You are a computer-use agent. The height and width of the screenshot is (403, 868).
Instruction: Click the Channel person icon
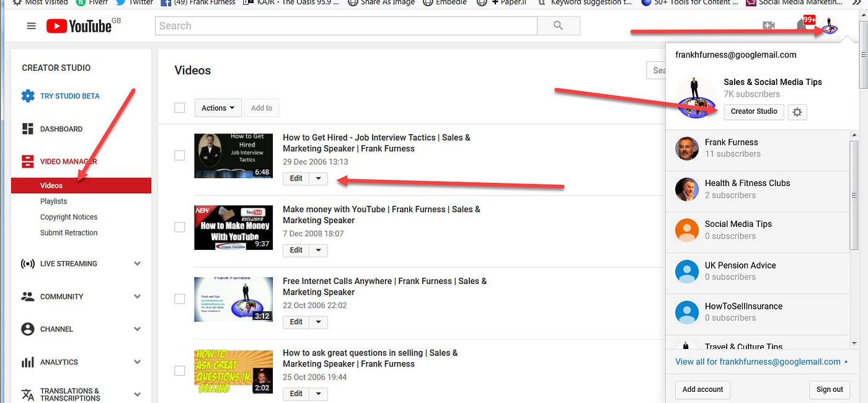click(28, 329)
